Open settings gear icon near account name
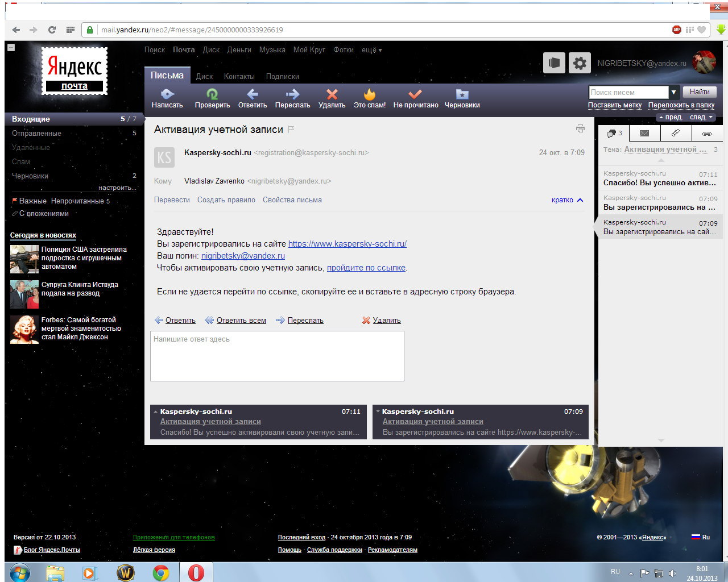Viewport: 728px width, 582px height. click(580, 63)
